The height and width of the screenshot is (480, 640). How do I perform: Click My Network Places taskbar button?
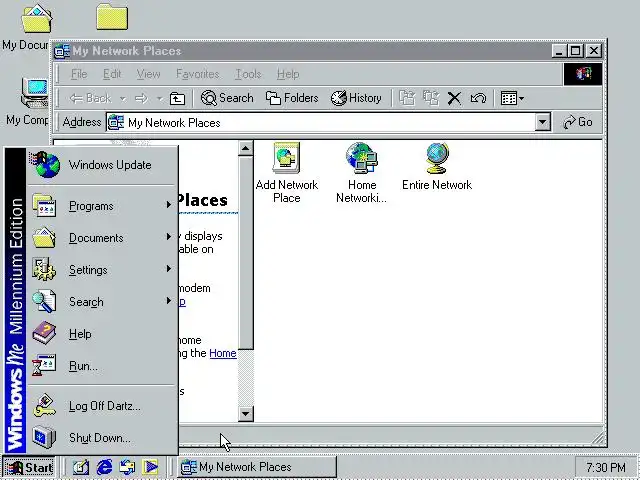257,467
